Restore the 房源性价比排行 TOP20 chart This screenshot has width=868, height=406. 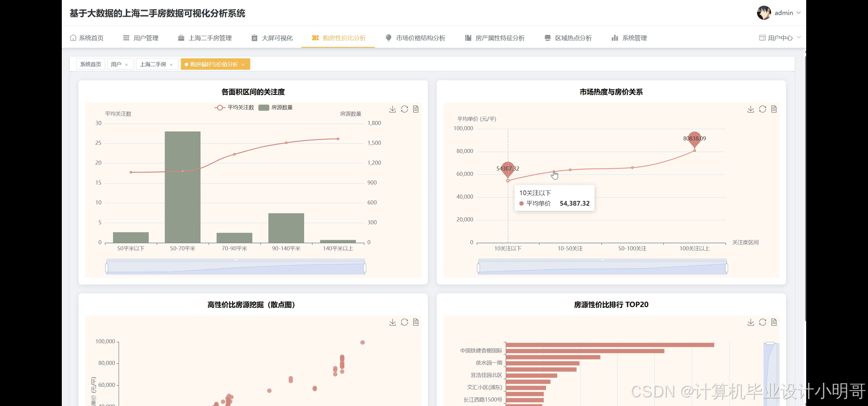(x=763, y=322)
